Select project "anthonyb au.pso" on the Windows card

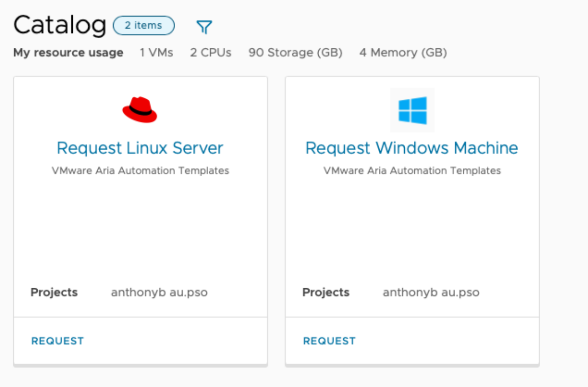(431, 292)
